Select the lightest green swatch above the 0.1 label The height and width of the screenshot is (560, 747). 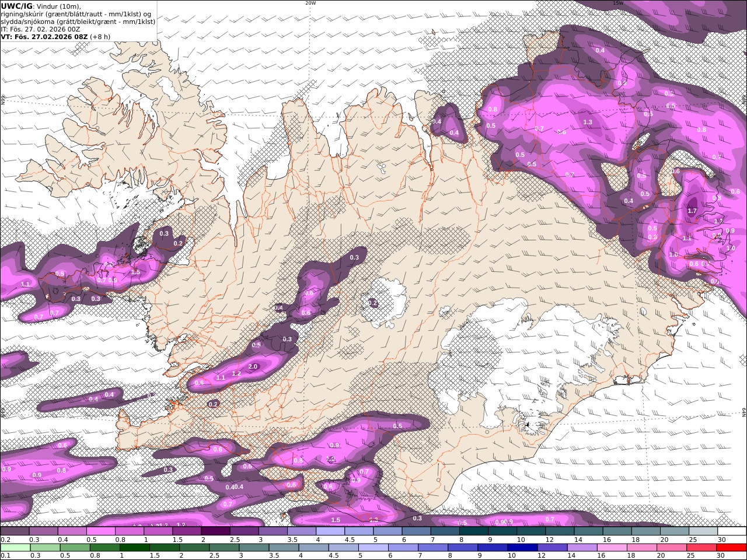(x=15, y=548)
